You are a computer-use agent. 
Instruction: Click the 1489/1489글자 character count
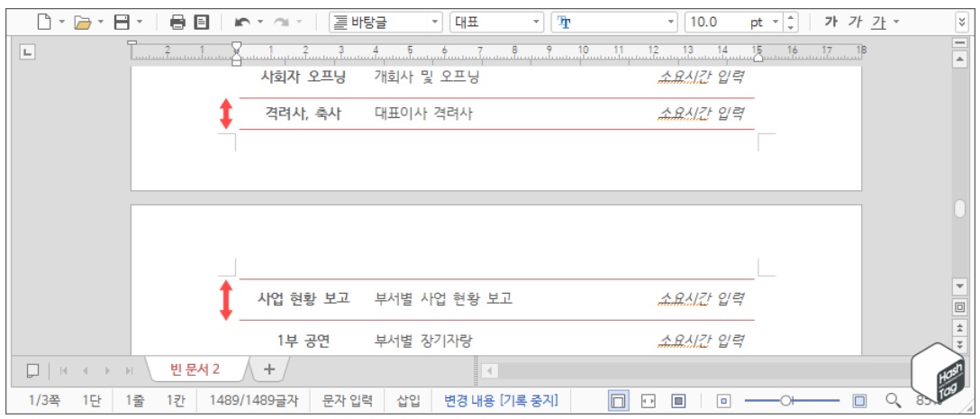point(254,400)
